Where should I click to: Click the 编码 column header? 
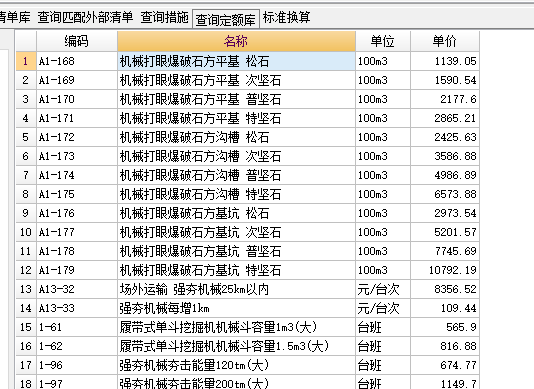[x=77, y=41]
